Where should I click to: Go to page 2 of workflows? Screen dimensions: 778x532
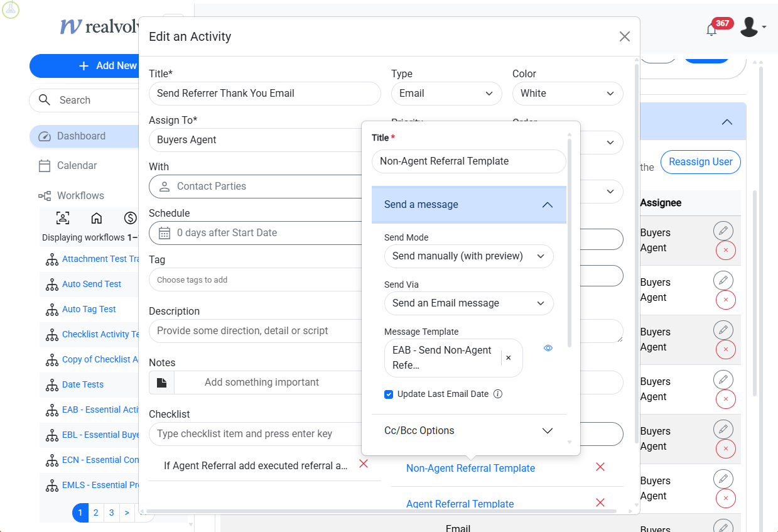coord(95,513)
